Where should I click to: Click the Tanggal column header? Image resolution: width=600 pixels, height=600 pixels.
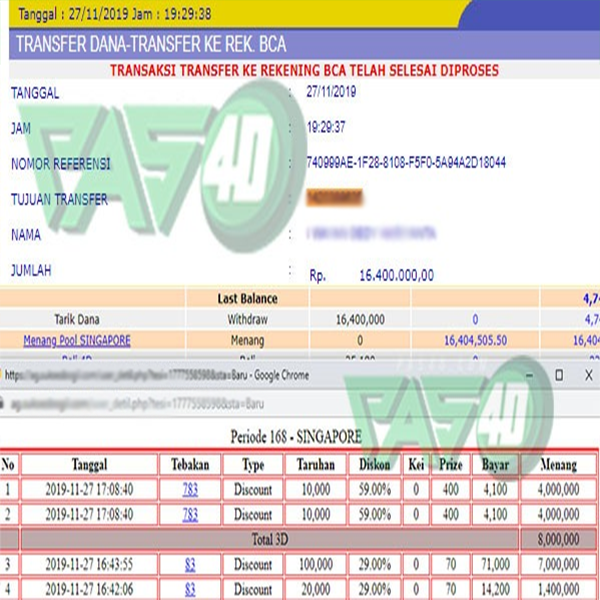click(90, 465)
